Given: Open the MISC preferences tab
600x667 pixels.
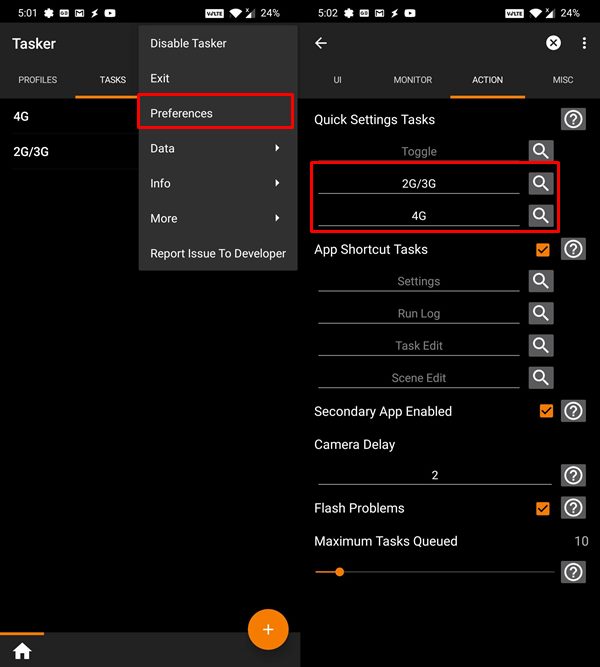Looking at the screenshot, I should (x=563, y=80).
